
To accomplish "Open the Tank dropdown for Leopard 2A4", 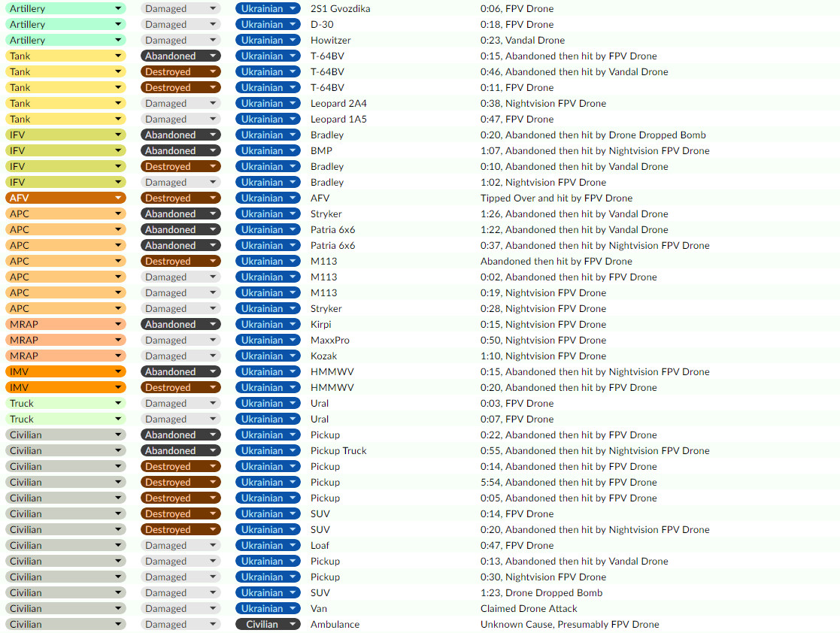I will coord(66,103).
